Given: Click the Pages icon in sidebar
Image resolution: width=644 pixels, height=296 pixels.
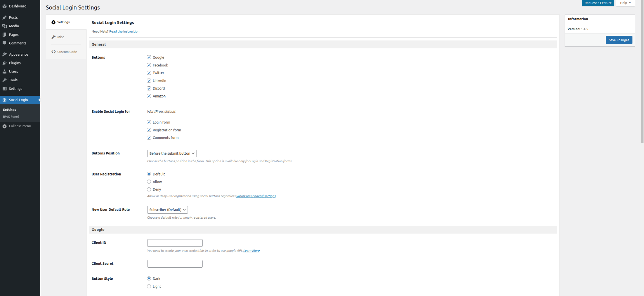Looking at the screenshot, I should tap(5, 35).
